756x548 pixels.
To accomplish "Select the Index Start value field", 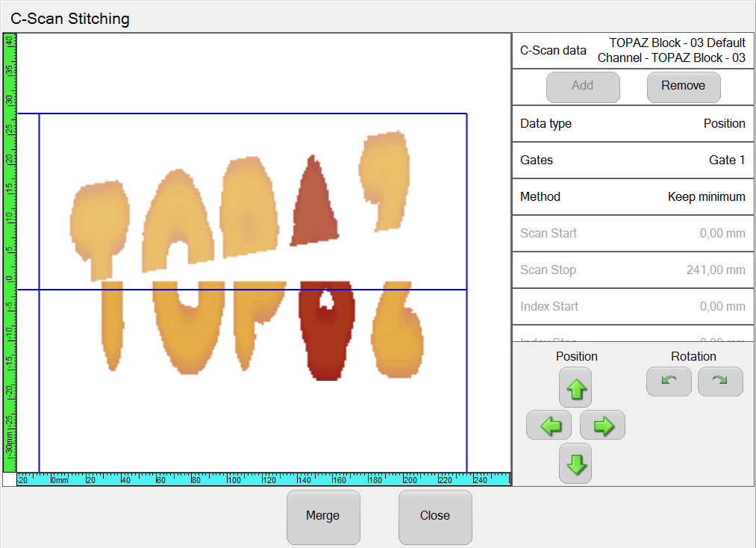I will tap(633, 307).
